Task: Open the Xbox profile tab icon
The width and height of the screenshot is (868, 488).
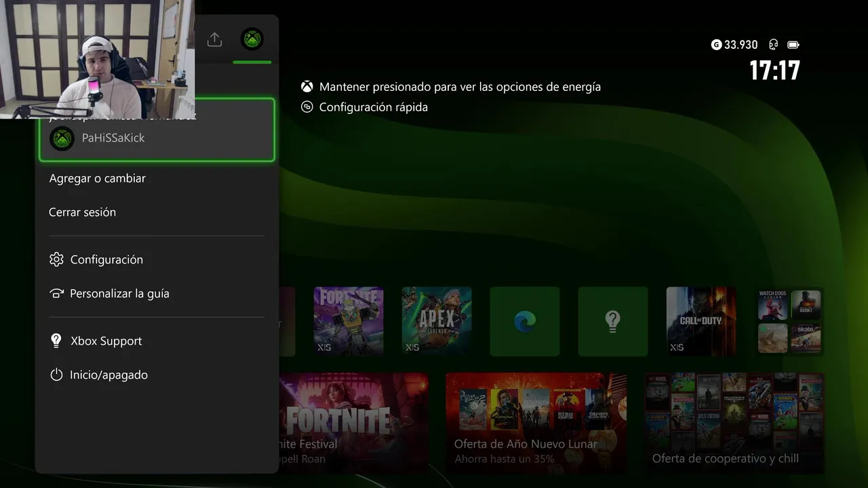Action: pyautogui.click(x=252, y=39)
